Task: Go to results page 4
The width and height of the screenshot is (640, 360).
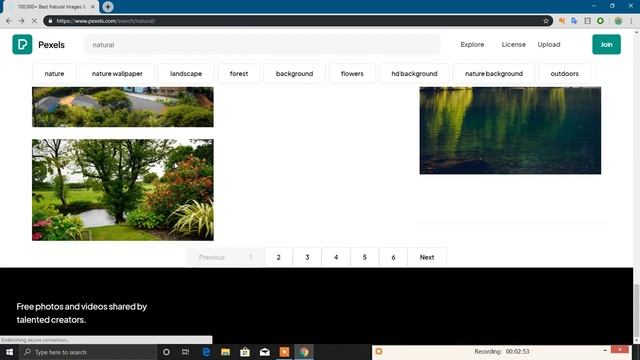Action: (336, 257)
